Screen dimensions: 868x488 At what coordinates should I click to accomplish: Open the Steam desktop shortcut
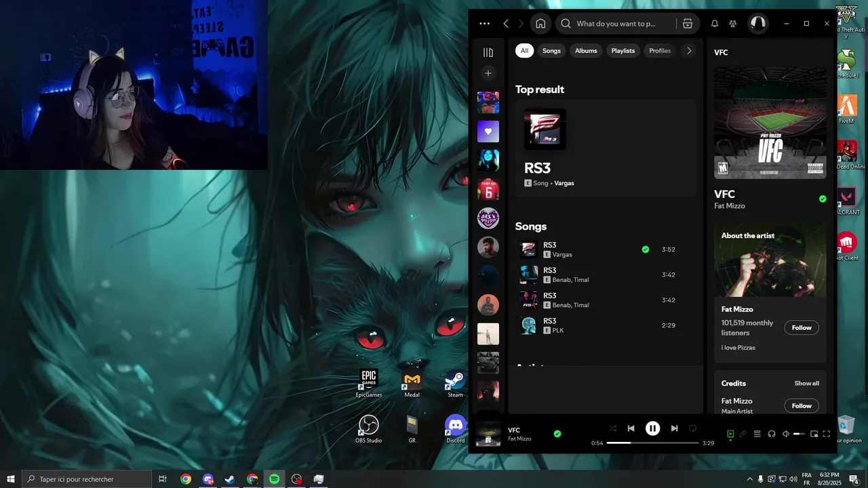pos(455,384)
